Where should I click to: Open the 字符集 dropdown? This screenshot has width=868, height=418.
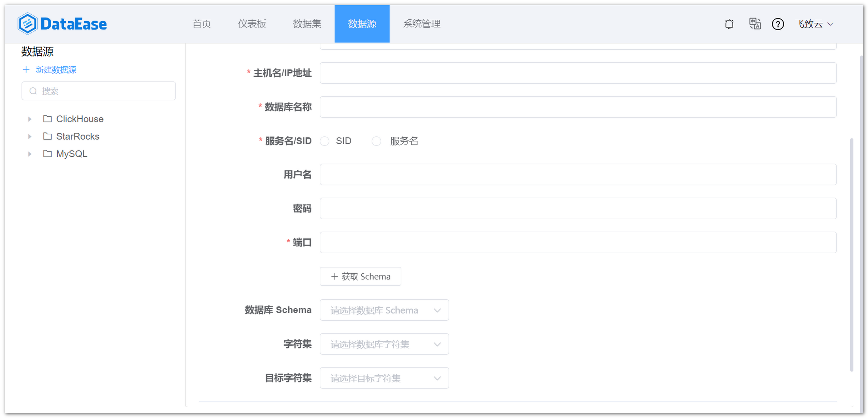pyautogui.click(x=384, y=344)
